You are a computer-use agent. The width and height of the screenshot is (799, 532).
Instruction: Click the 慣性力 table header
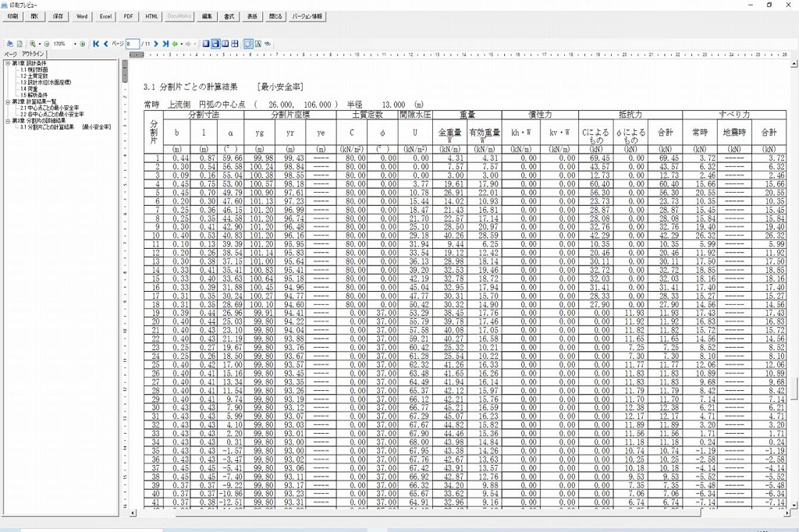point(540,115)
